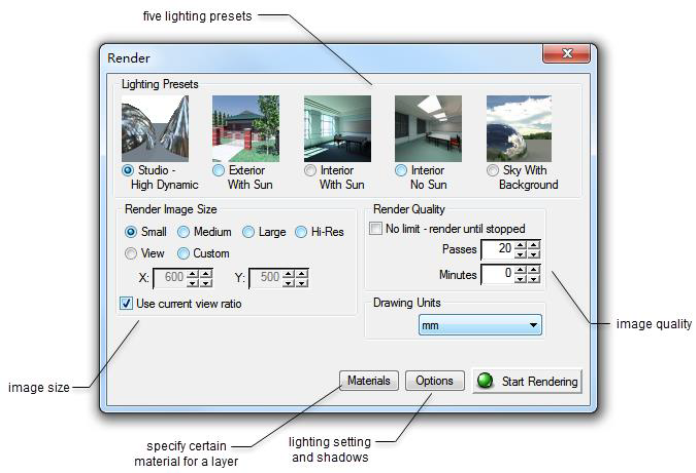Open the render Options button
This screenshot has width=696, height=473.
pyautogui.click(x=435, y=381)
